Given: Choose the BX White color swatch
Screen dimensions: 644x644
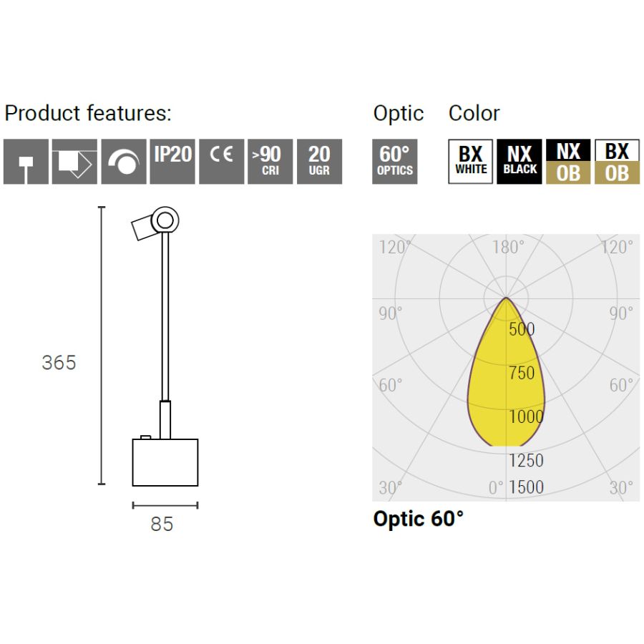Looking at the screenshot, I should (x=471, y=162).
